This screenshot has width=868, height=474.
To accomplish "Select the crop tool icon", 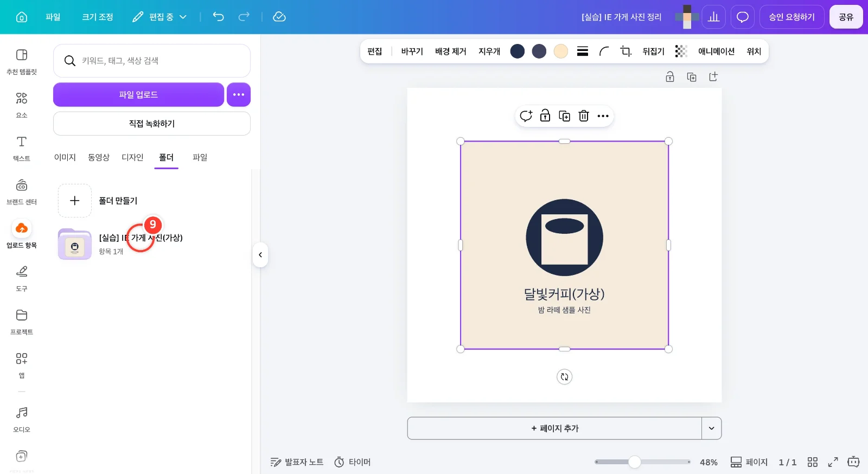I will (626, 51).
